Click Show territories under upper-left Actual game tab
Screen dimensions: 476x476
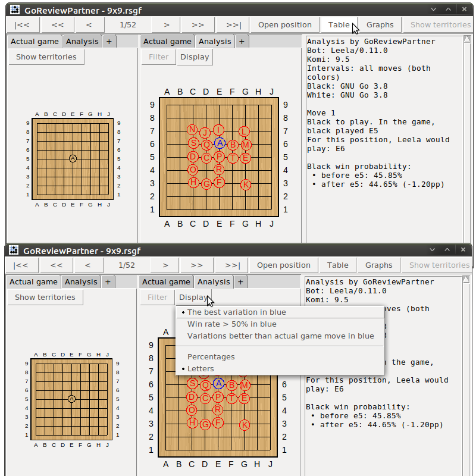46,57
